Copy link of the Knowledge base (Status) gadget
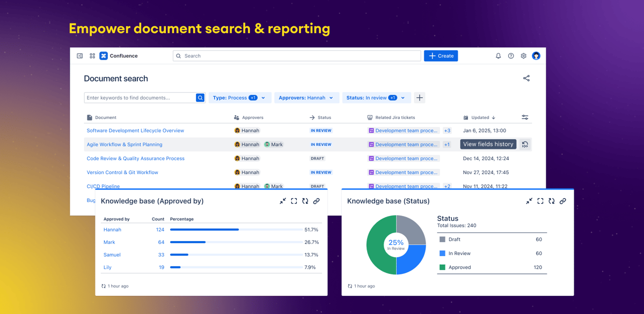Image resolution: width=644 pixels, height=314 pixels. click(x=562, y=201)
